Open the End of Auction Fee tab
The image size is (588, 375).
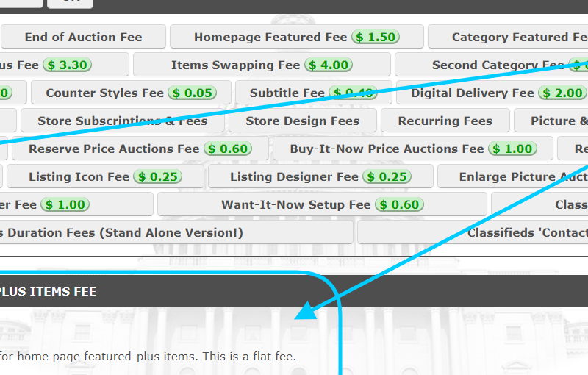[x=83, y=37]
